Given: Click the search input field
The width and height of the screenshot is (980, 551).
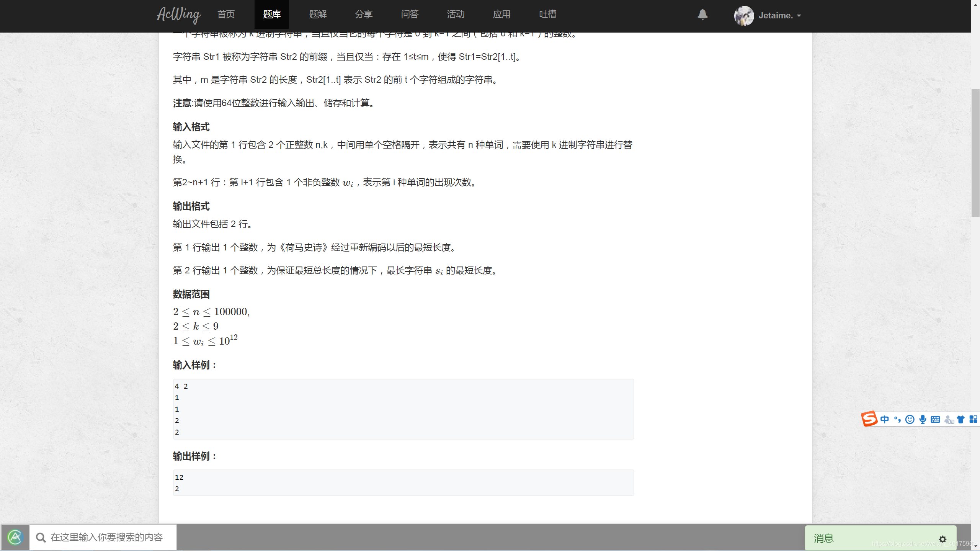Looking at the screenshot, I should tap(107, 537).
